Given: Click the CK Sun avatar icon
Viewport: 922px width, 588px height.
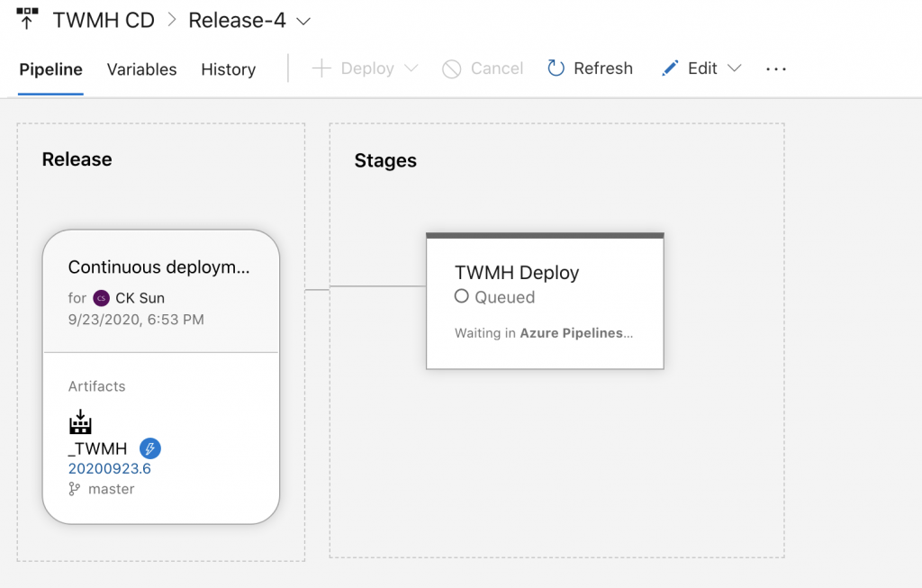Looking at the screenshot, I should (101, 298).
